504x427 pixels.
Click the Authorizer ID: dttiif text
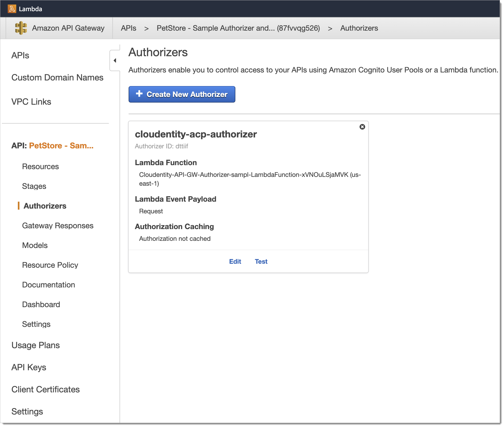point(161,146)
